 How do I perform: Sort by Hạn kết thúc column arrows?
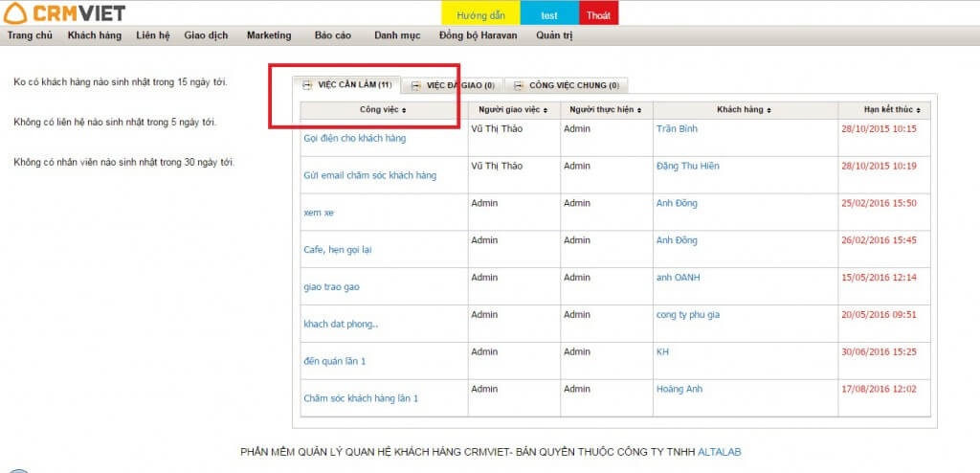[918, 110]
